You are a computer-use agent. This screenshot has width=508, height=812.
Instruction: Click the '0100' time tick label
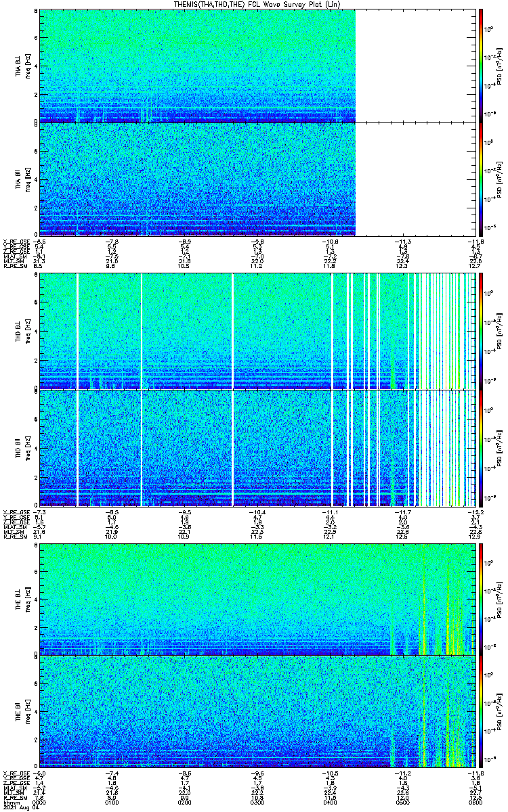pyautogui.click(x=112, y=803)
